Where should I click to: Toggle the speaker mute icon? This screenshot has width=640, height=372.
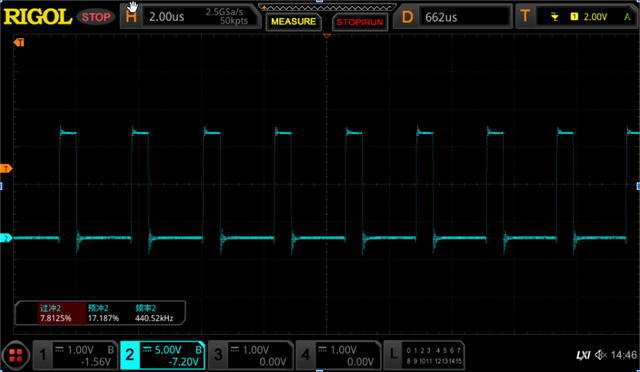[x=600, y=355]
